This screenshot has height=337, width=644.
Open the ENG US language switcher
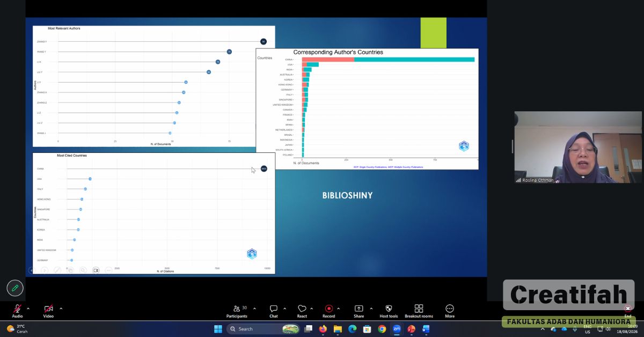coord(587,329)
